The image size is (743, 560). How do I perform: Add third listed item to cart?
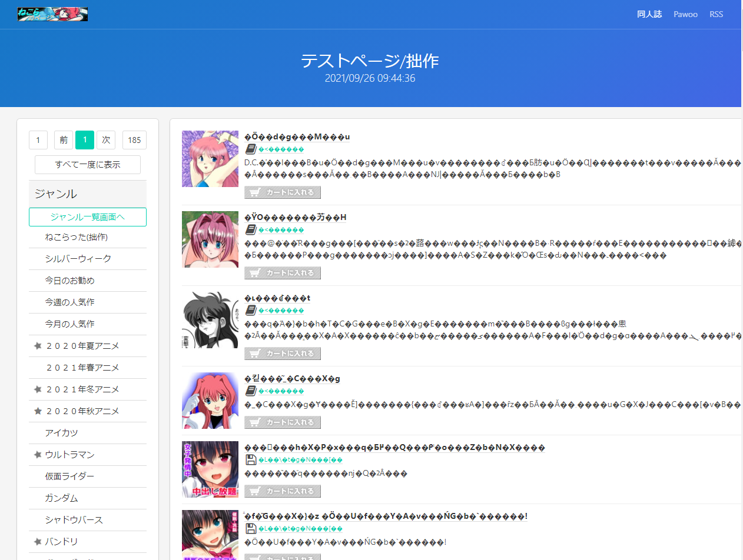283,354
